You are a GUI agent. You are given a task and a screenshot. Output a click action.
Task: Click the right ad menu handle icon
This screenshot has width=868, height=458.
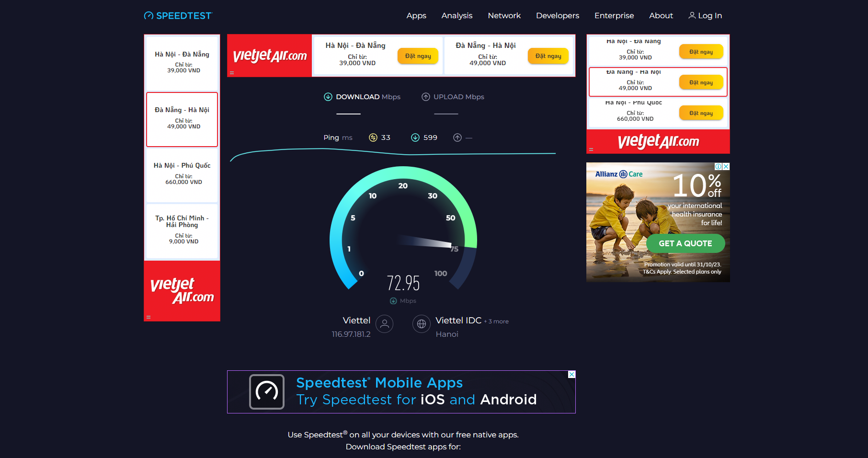coord(591,149)
